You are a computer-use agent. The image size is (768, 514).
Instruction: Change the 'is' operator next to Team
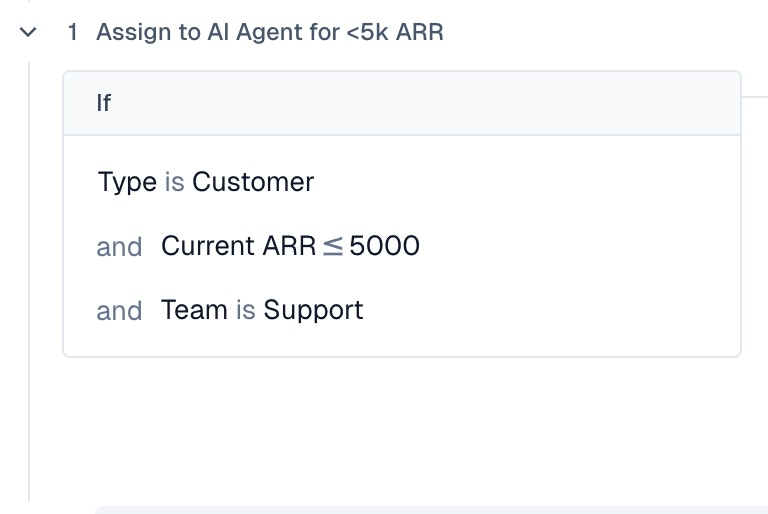[x=245, y=310]
